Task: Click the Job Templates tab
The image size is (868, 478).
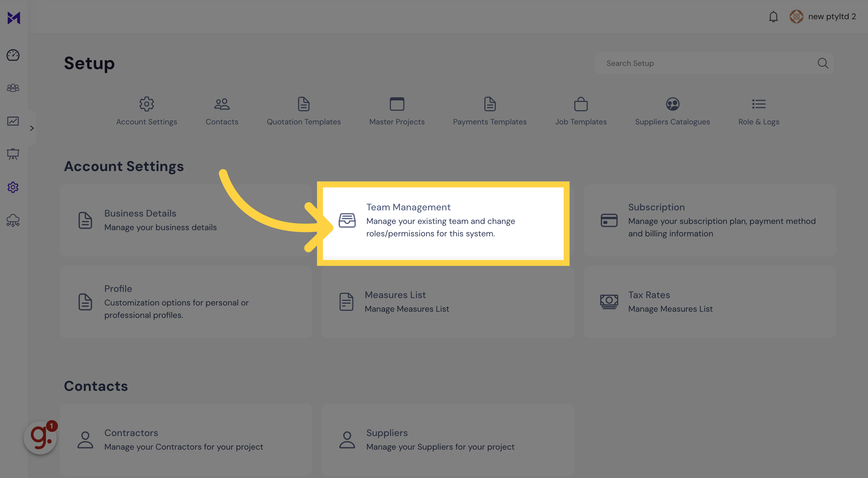Action: pyautogui.click(x=580, y=110)
